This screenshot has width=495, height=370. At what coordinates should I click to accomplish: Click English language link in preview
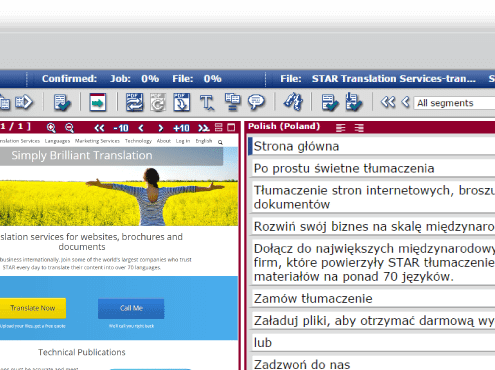coord(204,141)
